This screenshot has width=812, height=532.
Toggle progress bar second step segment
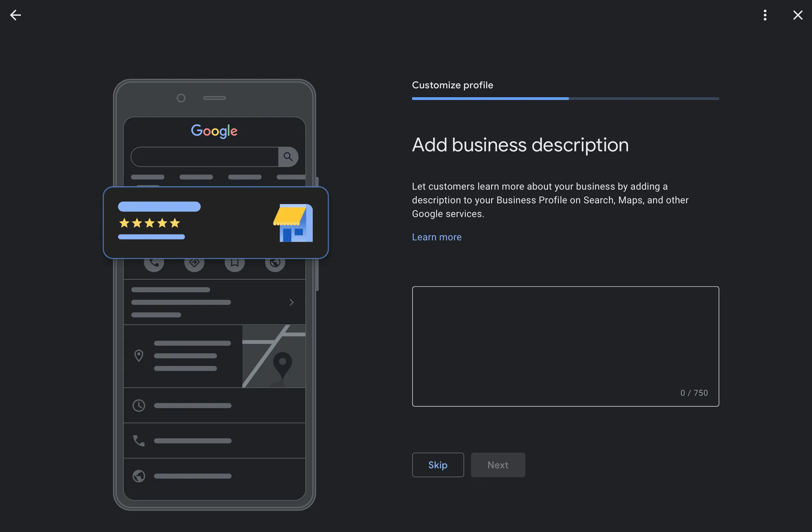[644, 99]
